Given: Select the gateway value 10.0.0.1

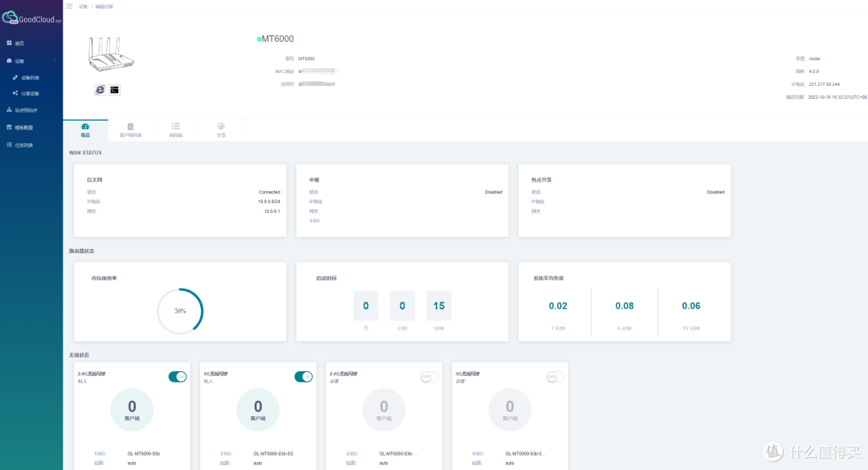Looking at the screenshot, I should click(x=272, y=211).
